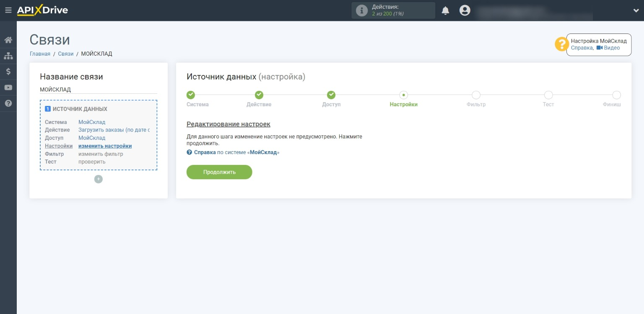This screenshot has height=314, width=644.
Task: Click изменить настройки link
Action: (x=105, y=146)
